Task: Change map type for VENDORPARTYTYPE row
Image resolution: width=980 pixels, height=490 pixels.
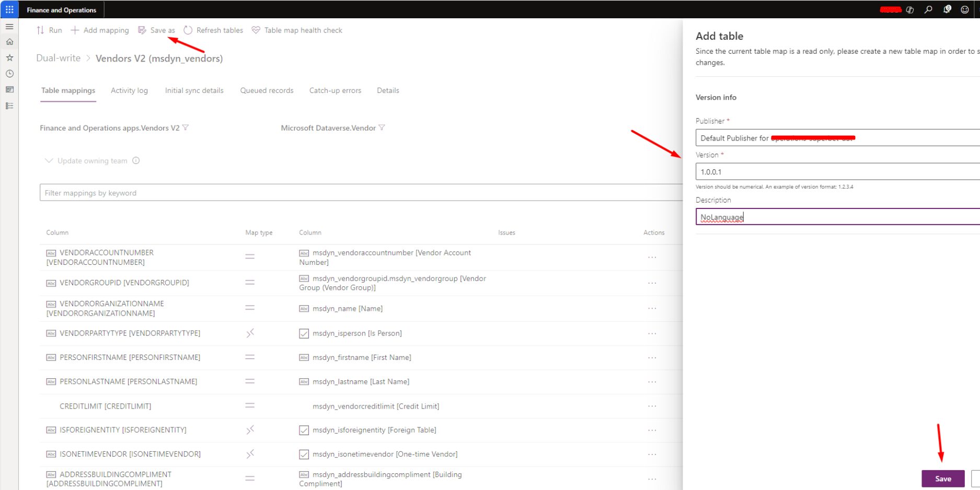Action: [250, 333]
